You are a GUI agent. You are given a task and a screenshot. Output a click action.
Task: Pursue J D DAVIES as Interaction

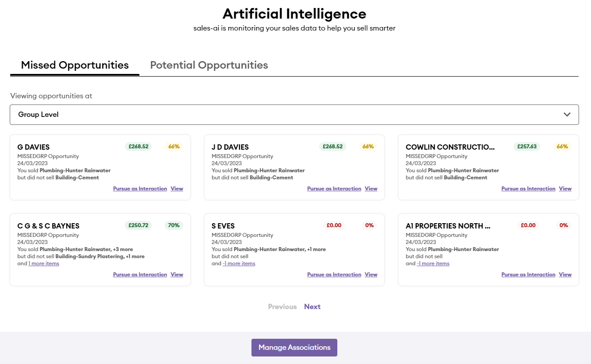pos(334,189)
